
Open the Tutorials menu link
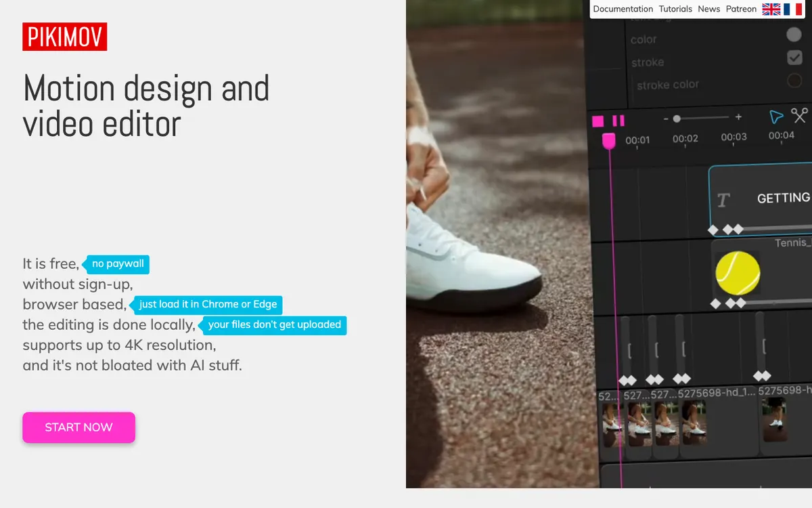click(x=676, y=9)
